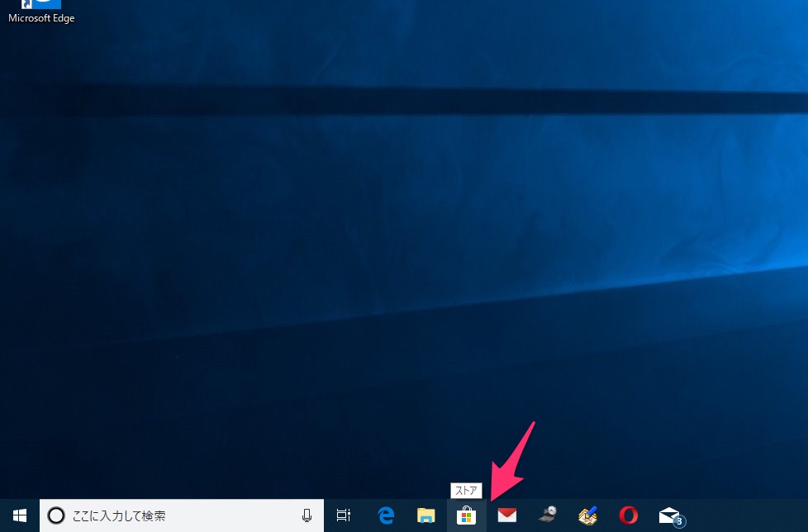Open the Microsoft Store (ストア) taskbar icon
The width and height of the screenshot is (808, 532).
tap(466, 515)
